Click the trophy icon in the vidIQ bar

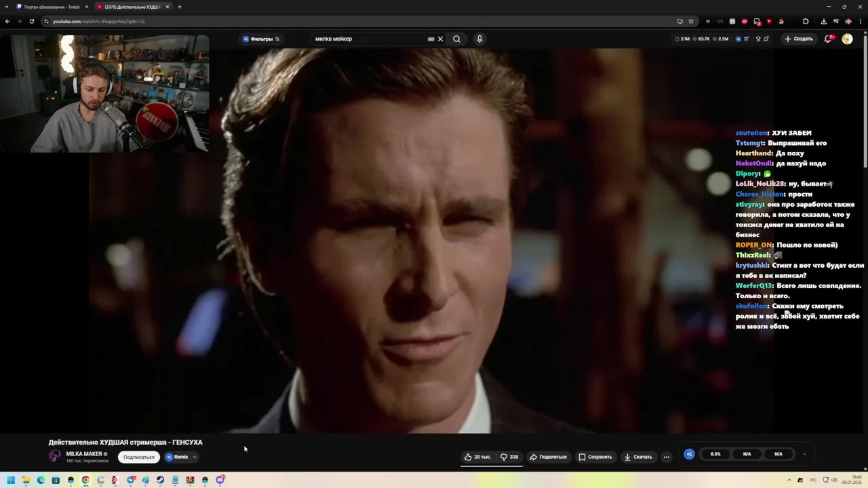[x=758, y=39]
